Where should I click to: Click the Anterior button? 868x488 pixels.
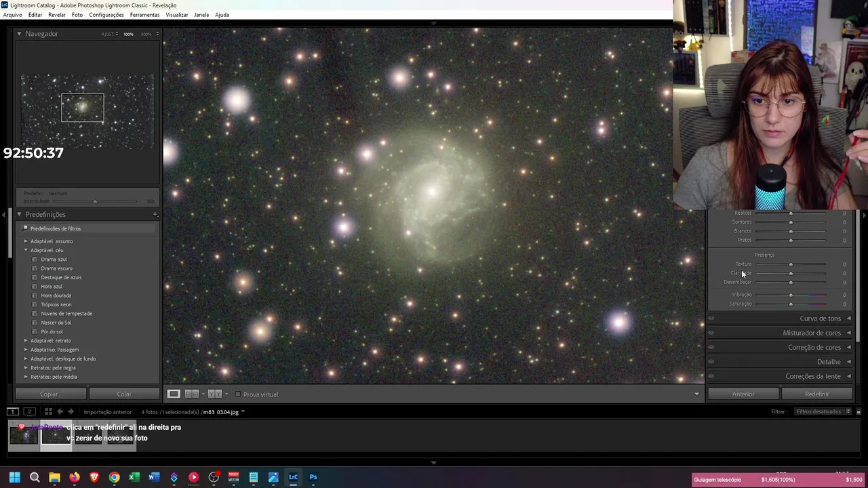click(x=743, y=394)
